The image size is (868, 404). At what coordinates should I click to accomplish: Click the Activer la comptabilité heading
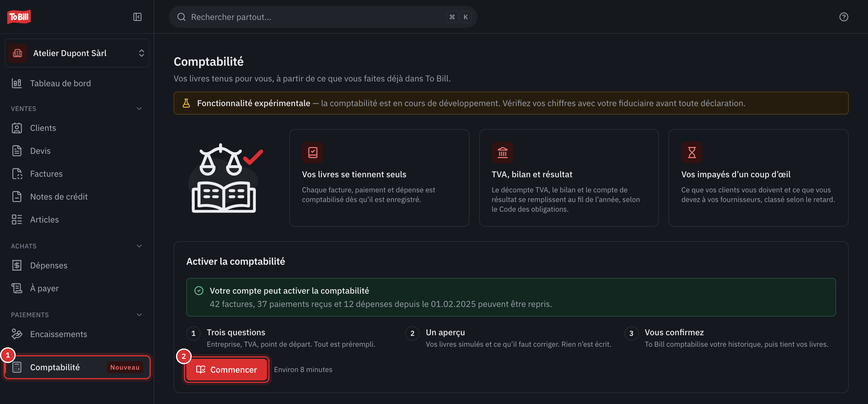(235, 261)
